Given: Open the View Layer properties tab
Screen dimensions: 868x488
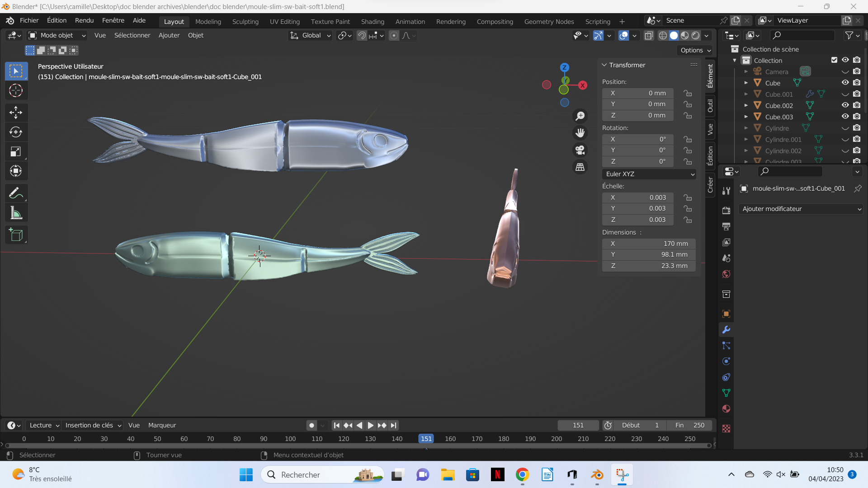Looking at the screenshot, I should (726, 242).
